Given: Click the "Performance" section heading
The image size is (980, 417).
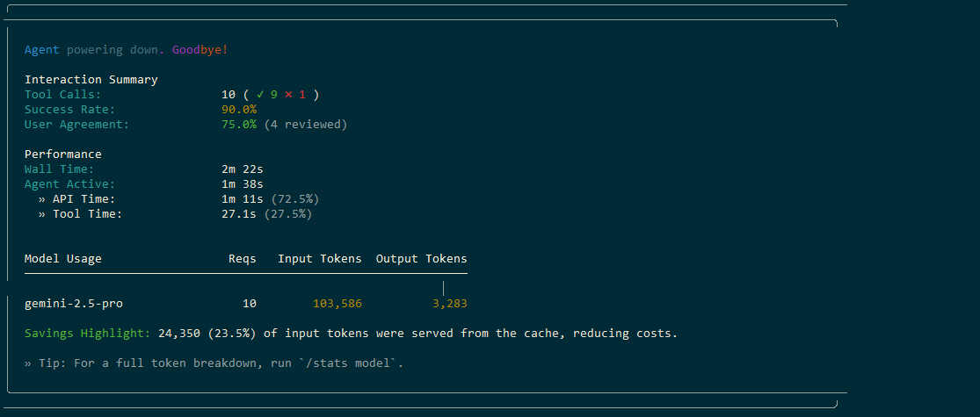Looking at the screenshot, I should pyautogui.click(x=62, y=155).
